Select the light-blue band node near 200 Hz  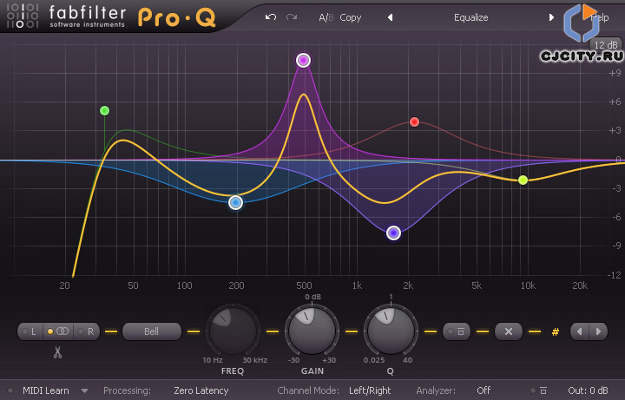pos(236,203)
